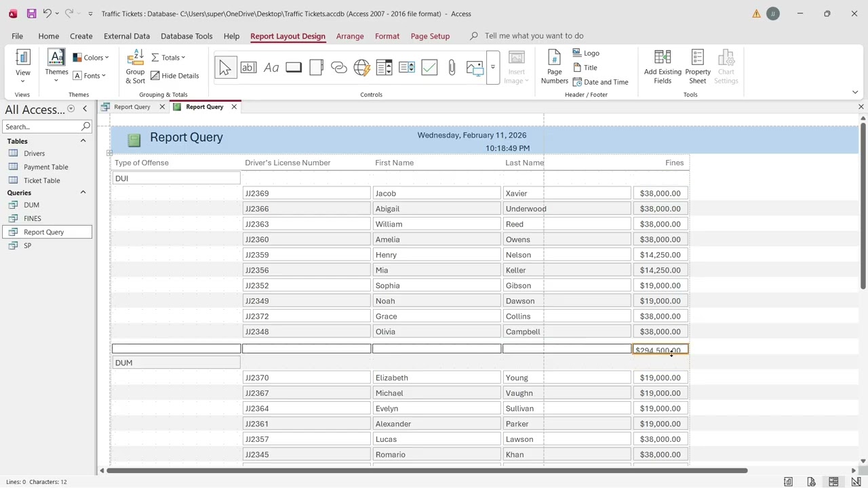The width and height of the screenshot is (868, 488).
Task: Pick the Tab Control tool
Action: (x=316, y=68)
